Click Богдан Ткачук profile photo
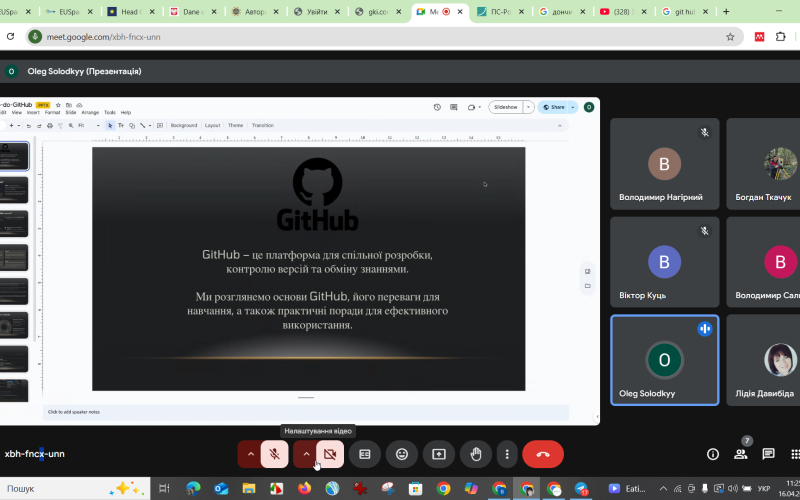The height and width of the screenshot is (500, 800). click(x=780, y=164)
